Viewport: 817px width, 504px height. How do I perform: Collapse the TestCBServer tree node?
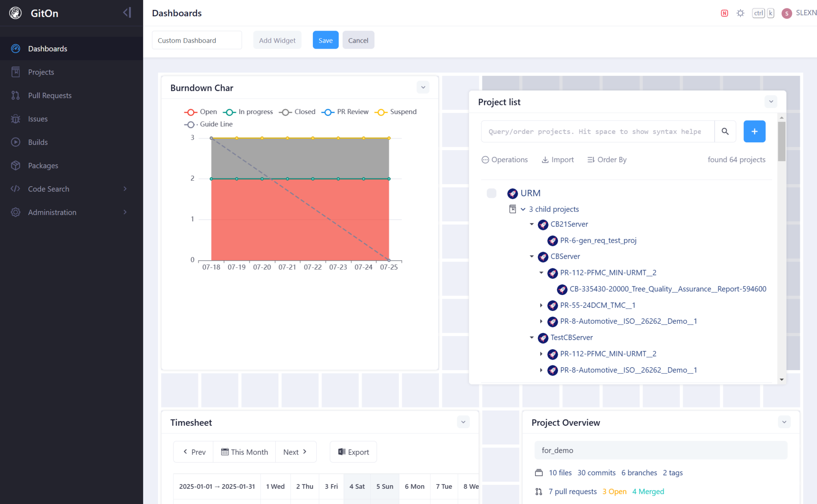[532, 338]
